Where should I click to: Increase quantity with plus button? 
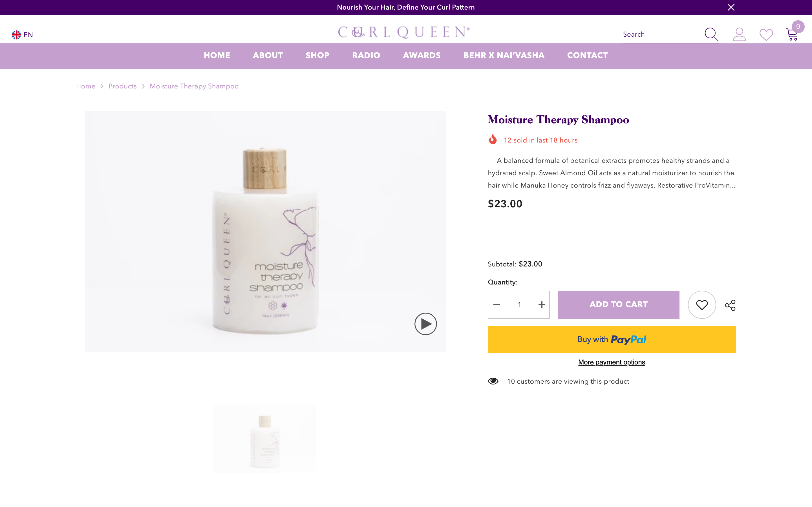coord(542,305)
